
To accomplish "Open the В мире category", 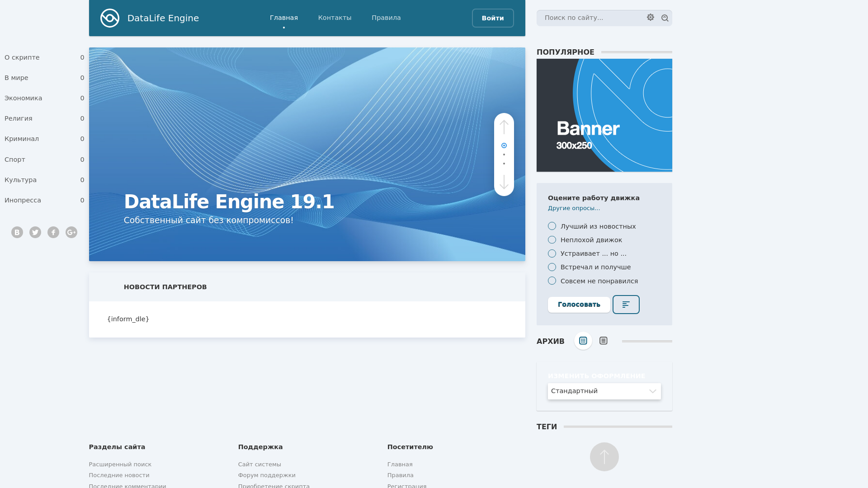I will 44,78.
